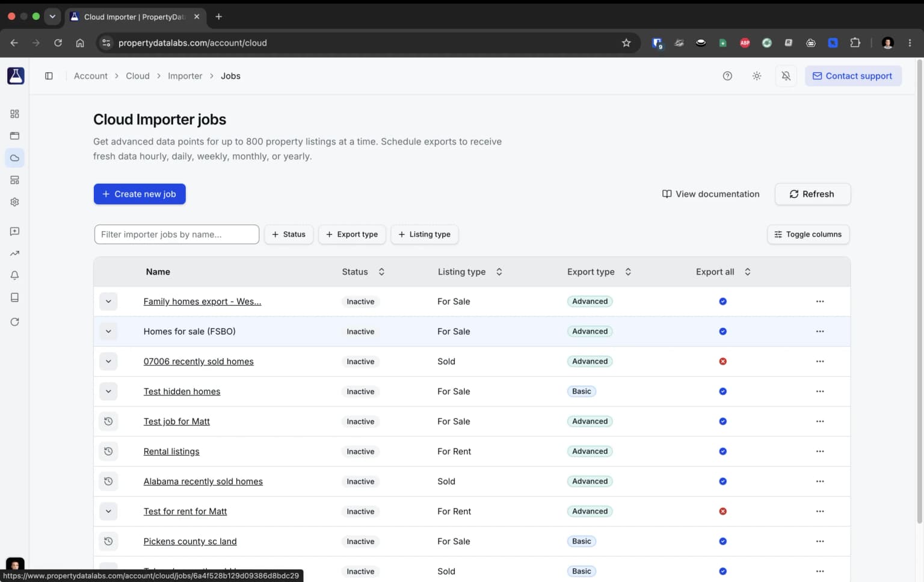The image size is (924, 582).
Task: Open the help question mark icon
Action: pyautogui.click(x=727, y=76)
